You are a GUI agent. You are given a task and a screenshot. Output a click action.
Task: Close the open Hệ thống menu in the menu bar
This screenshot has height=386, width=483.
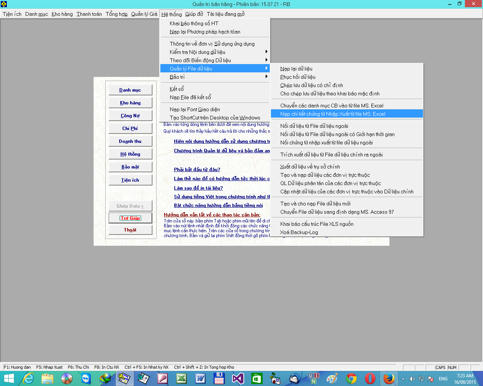171,14
